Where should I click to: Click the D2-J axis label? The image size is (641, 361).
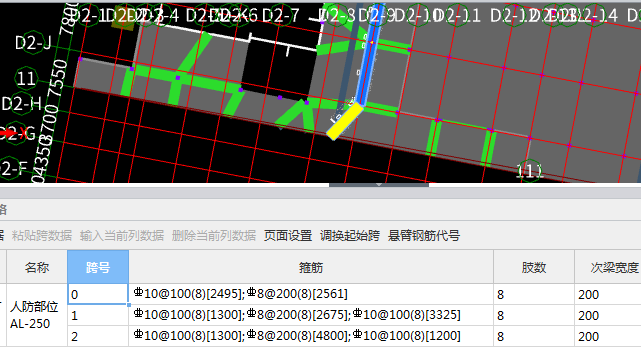point(33,43)
